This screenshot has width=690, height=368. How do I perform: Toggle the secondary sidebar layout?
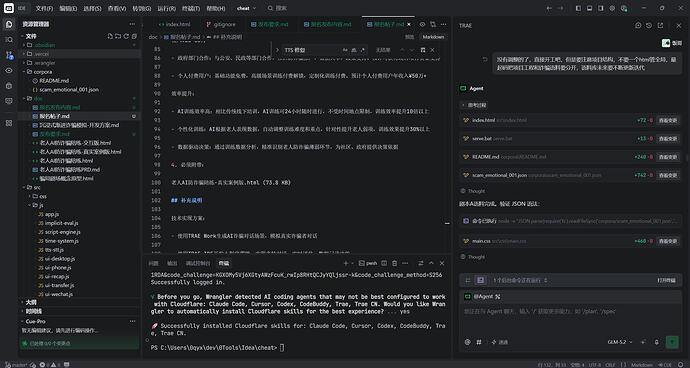pos(600,8)
